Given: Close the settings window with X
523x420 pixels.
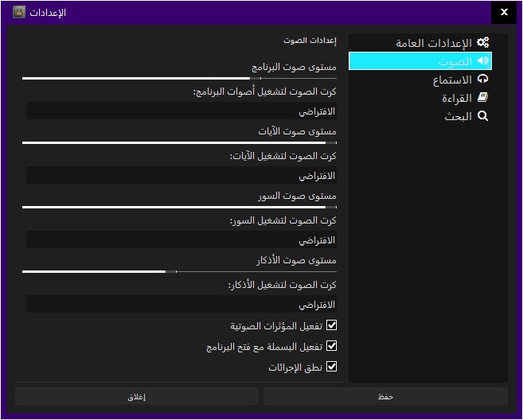Looking at the screenshot, I should point(504,13).
